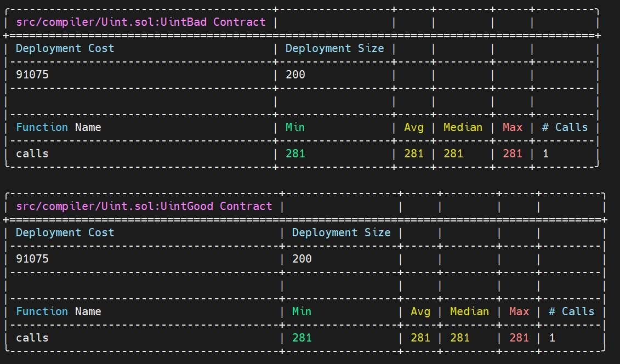Click Median header in UintGood table
The image size is (620, 364).
pyautogui.click(x=469, y=311)
